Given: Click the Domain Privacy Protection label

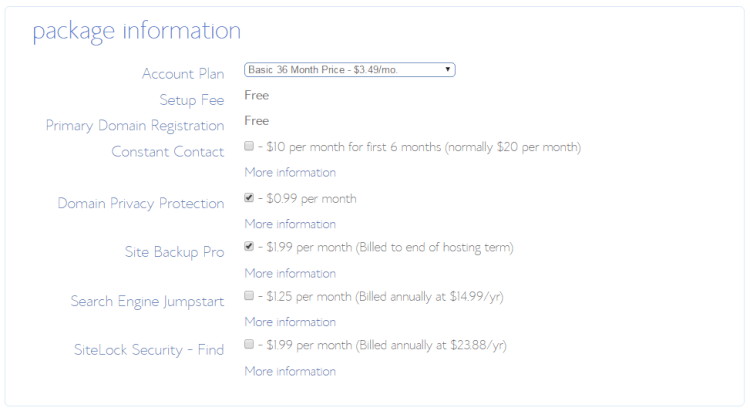Looking at the screenshot, I should tap(141, 203).
